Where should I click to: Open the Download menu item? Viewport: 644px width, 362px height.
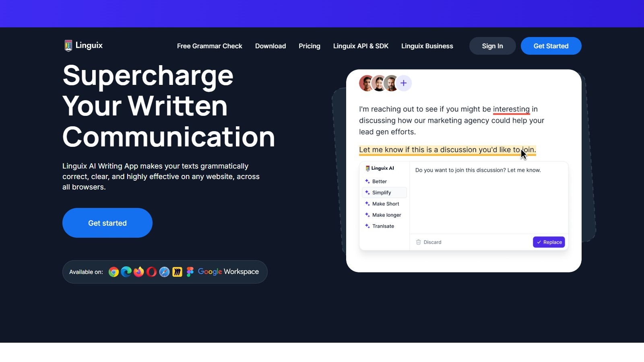point(270,46)
